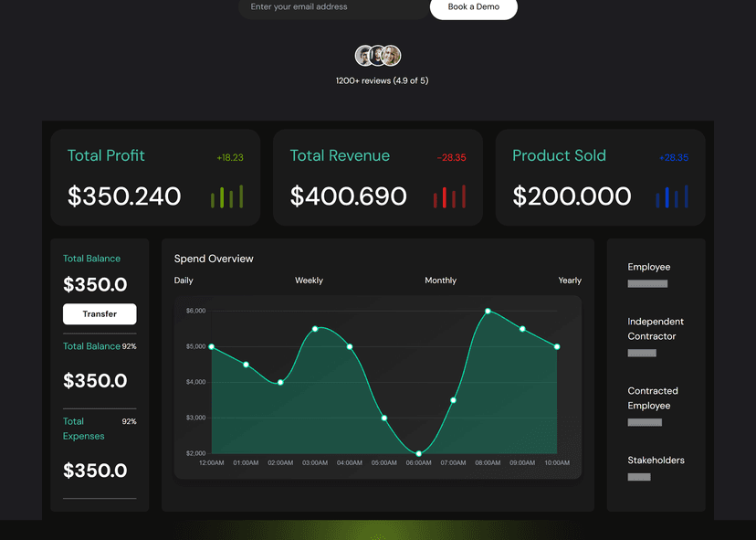Click the email address input field
The height and width of the screenshot is (540, 756).
pos(333,7)
